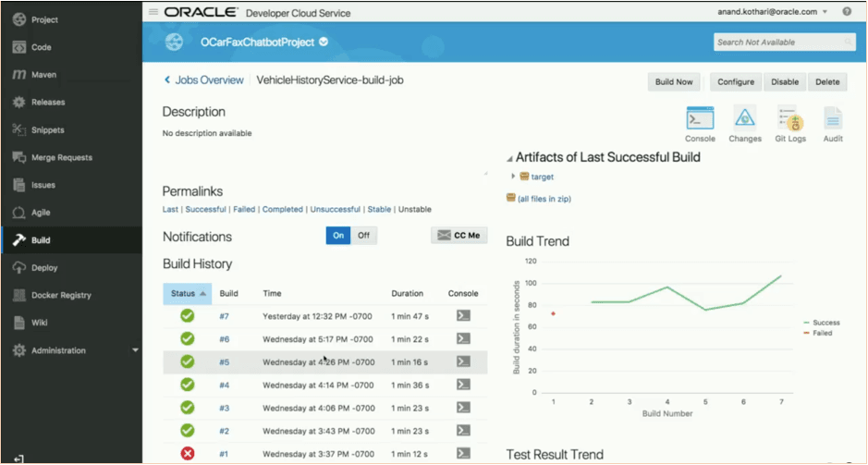This screenshot has width=868, height=465.
Task: Open console for build #2
Action: coord(463,430)
